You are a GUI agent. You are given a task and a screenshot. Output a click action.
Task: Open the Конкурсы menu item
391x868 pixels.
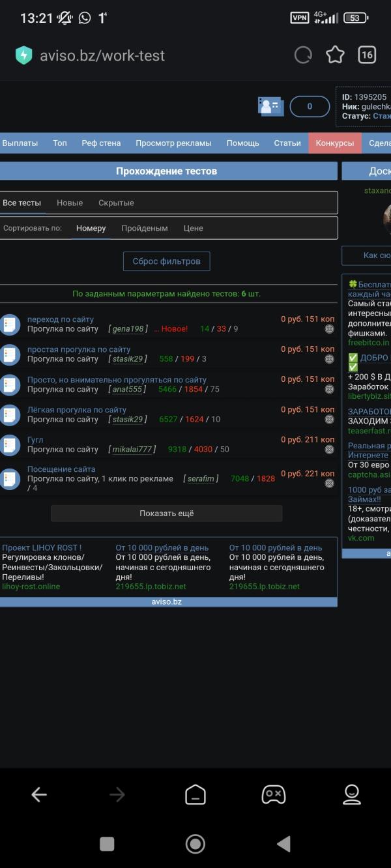tap(335, 143)
